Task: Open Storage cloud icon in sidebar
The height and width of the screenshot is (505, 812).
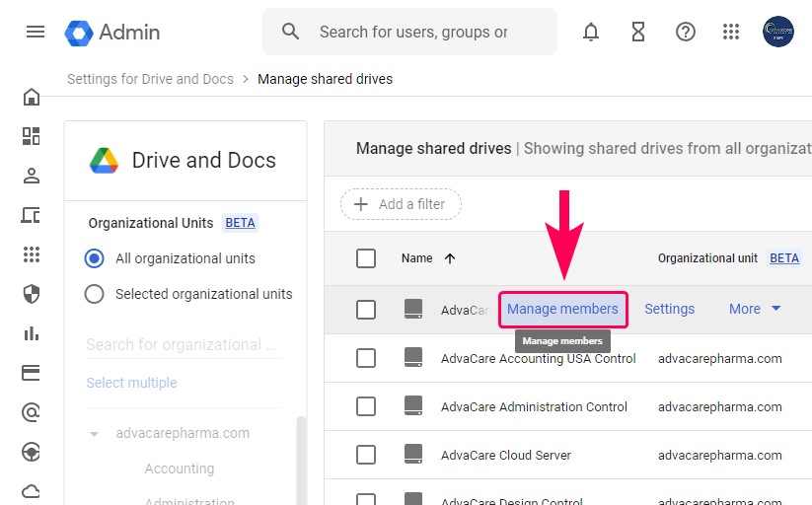Action: click(31, 490)
